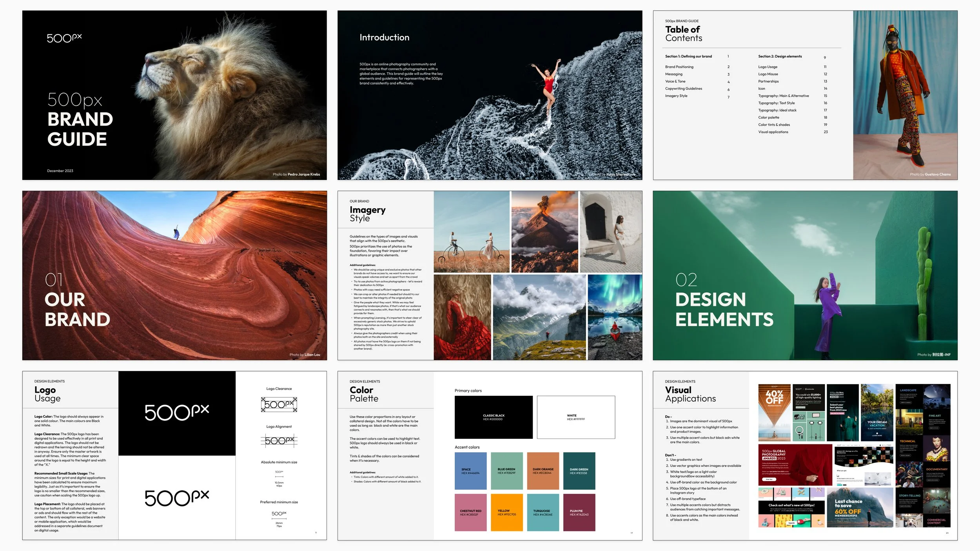Click the fashion model photo beside Table of Contents

pos(905,95)
